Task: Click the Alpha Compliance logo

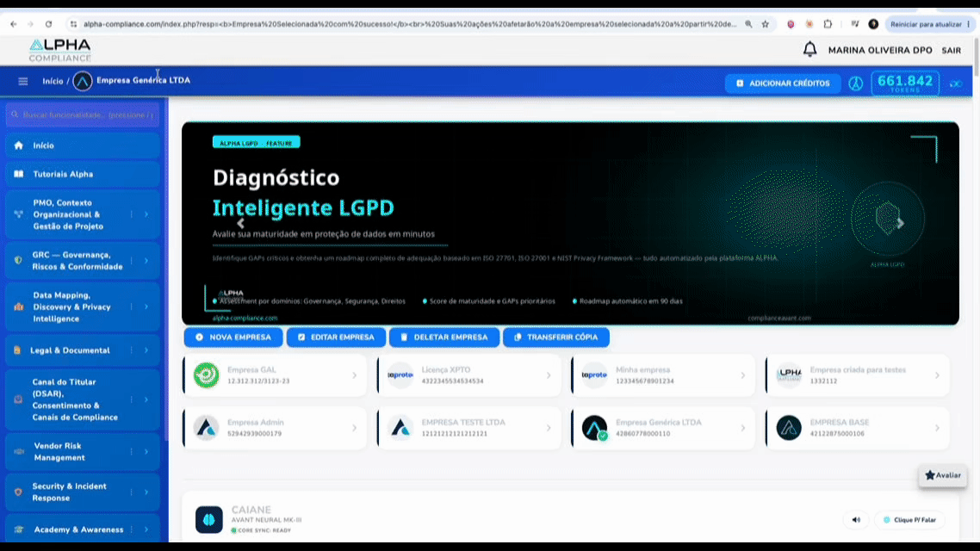Action: click(x=60, y=50)
